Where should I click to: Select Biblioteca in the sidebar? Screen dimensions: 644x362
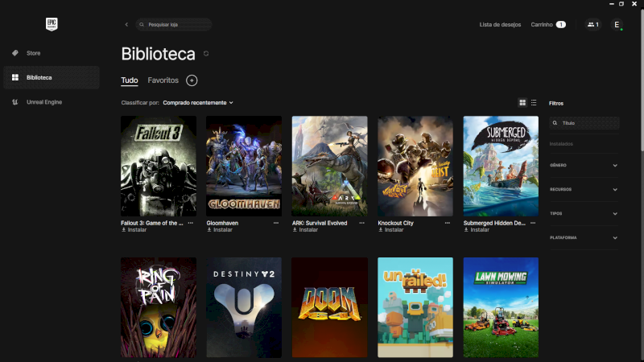(x=52, y=77)
